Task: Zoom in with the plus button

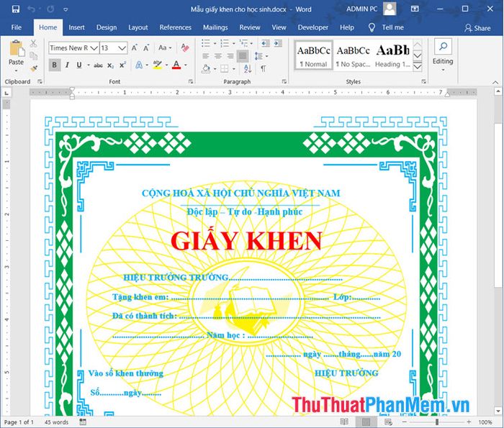Action: coord(469,422)
